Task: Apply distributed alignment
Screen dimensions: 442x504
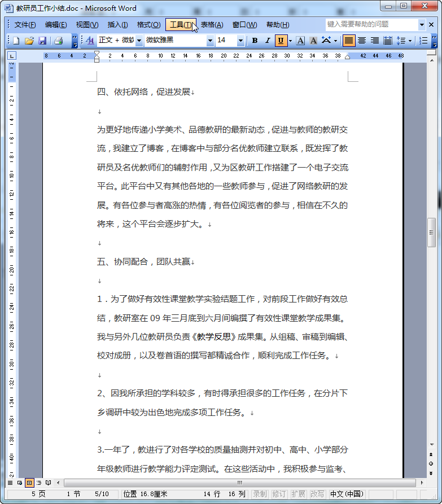Action: [388, 41]
